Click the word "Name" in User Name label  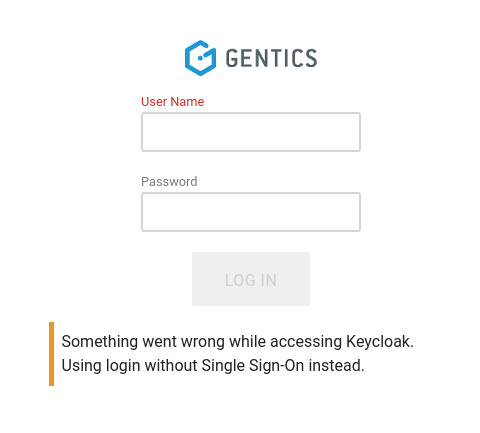tap(187, 102)
